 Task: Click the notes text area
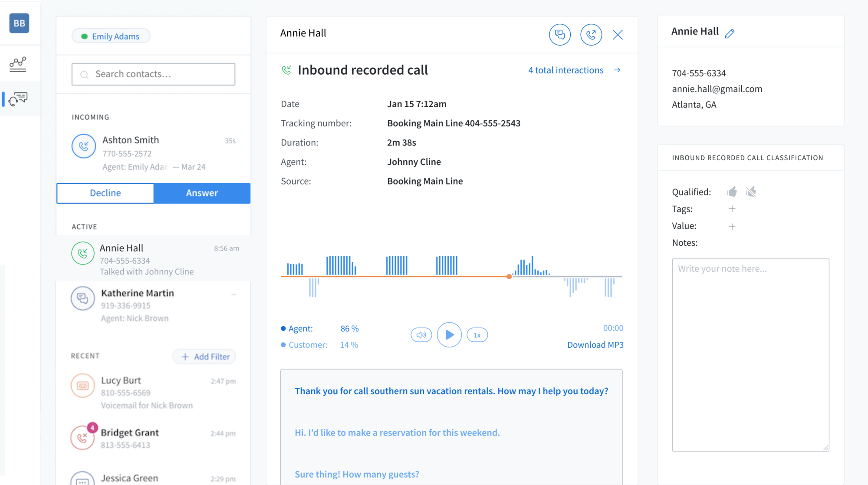tap(750, 355)
